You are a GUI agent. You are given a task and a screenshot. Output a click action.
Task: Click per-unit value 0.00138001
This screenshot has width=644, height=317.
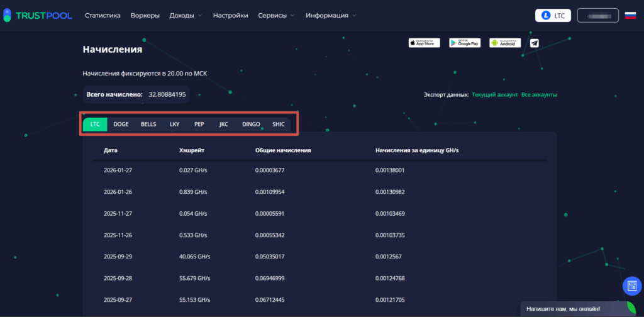pos(390,170)
